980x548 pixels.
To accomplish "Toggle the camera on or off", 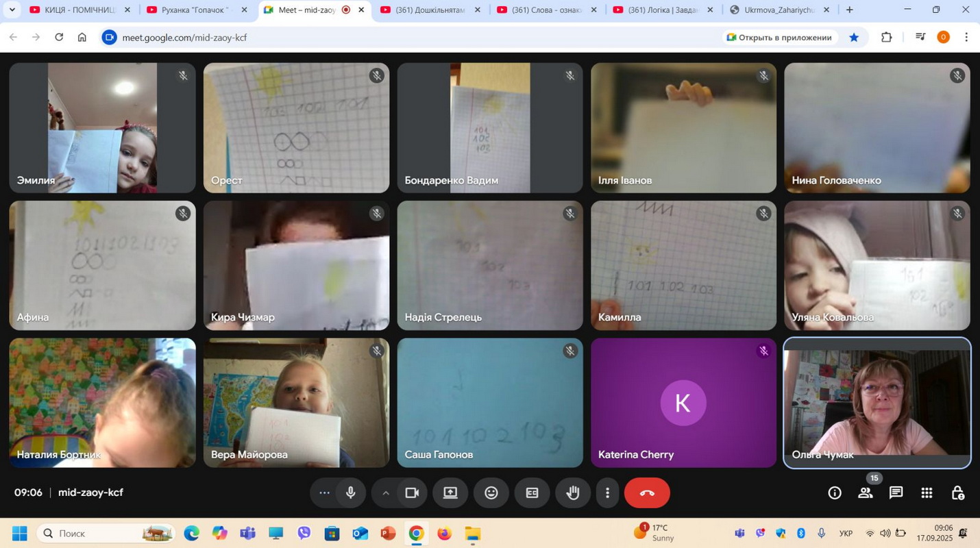I will click(412, 493).
